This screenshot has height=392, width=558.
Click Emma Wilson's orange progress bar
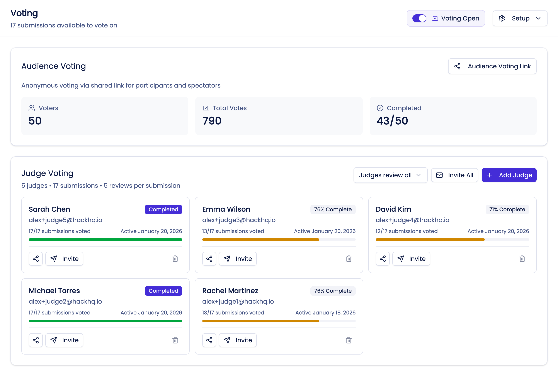coord(260,240)
